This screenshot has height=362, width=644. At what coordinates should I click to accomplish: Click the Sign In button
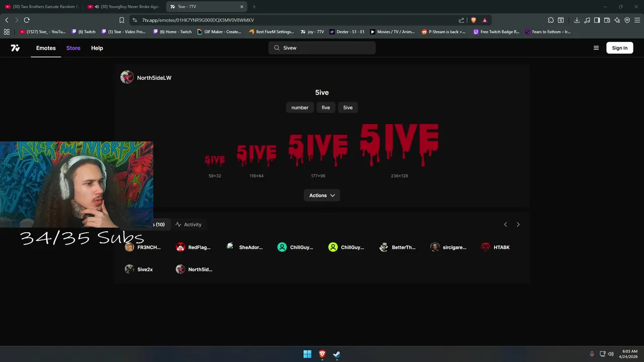(620, 48)
